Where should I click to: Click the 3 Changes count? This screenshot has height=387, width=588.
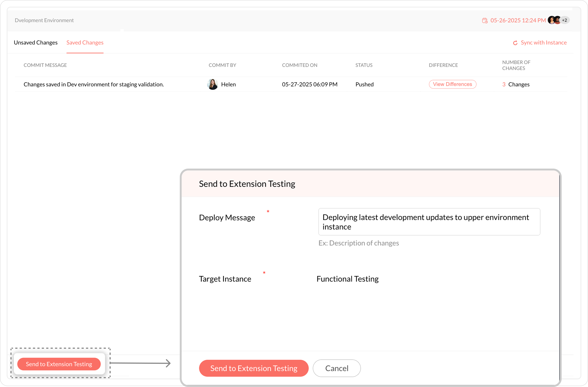516,84
